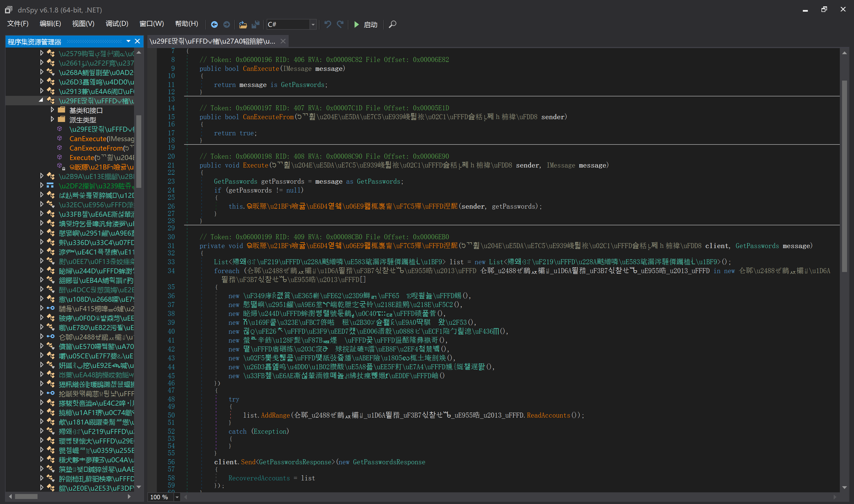Click the CanExecuteFrom method name on line 15
This screenshot has height=504, width=854.
tap(268, 117)
